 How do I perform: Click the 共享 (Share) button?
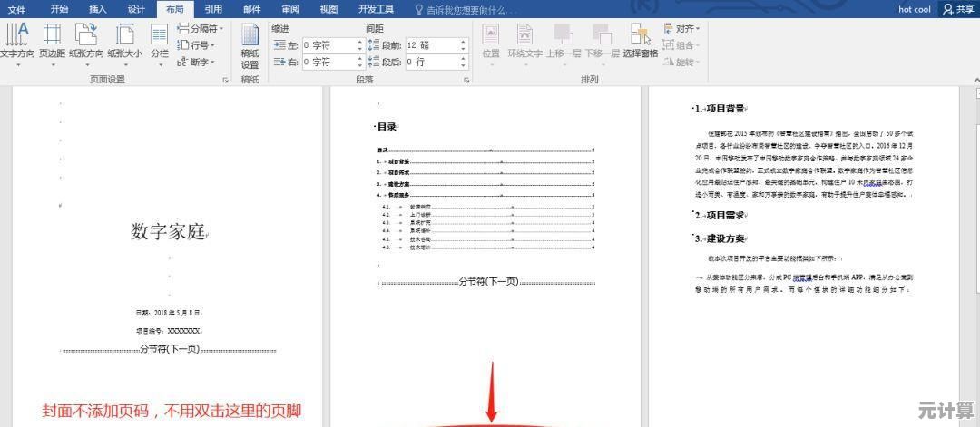click(x=959, y=9)
